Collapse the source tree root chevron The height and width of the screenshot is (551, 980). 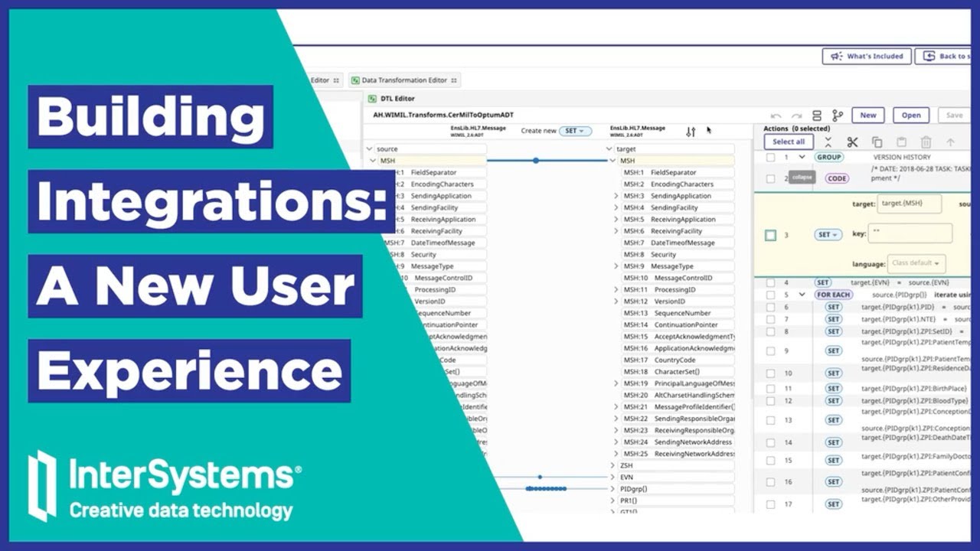coord(369,149)
